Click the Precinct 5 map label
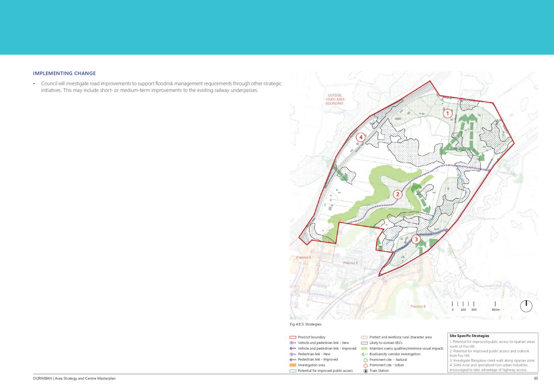 coord(303,257)
